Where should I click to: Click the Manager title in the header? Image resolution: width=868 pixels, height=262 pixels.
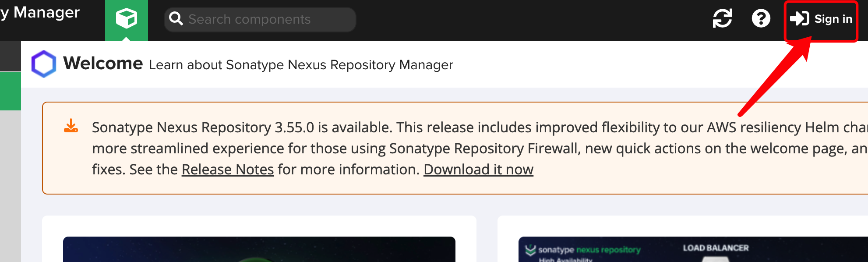pos(46,12)
